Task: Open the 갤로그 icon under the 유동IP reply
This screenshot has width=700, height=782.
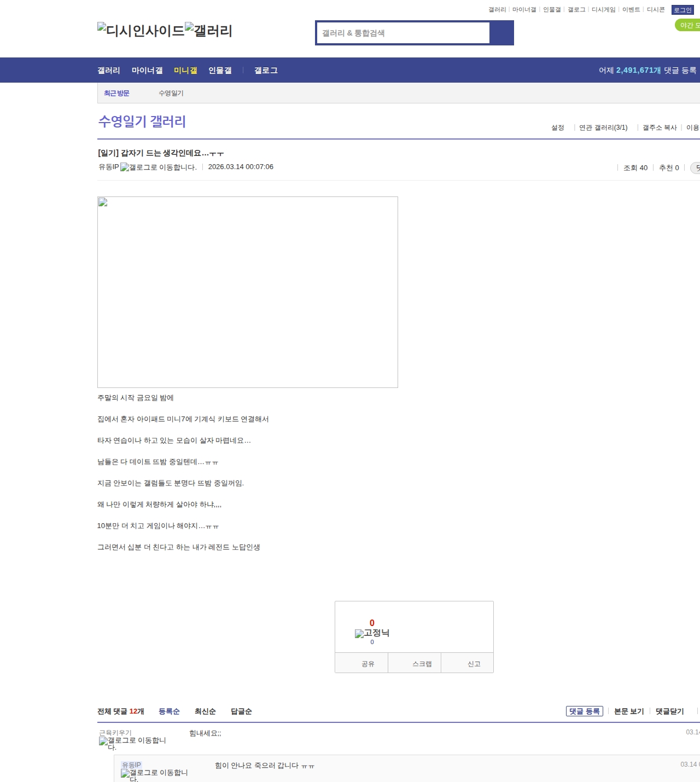Action: click(x=154, y=776)
